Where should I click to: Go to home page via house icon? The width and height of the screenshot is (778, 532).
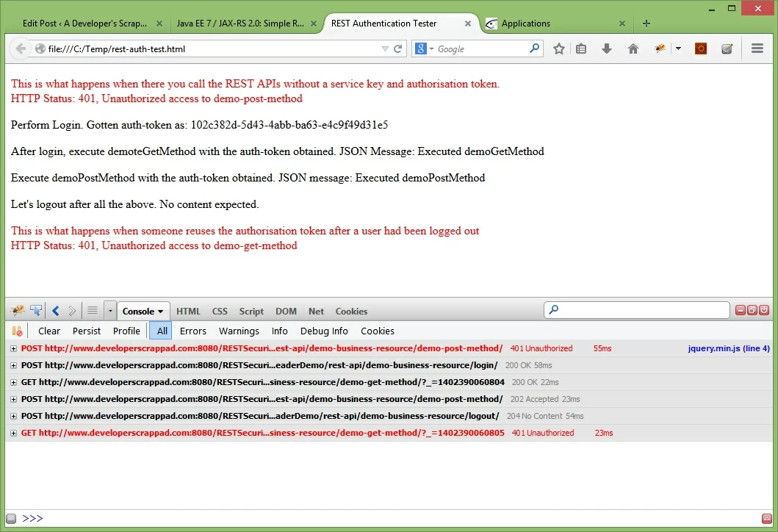(x=633, y=48)
